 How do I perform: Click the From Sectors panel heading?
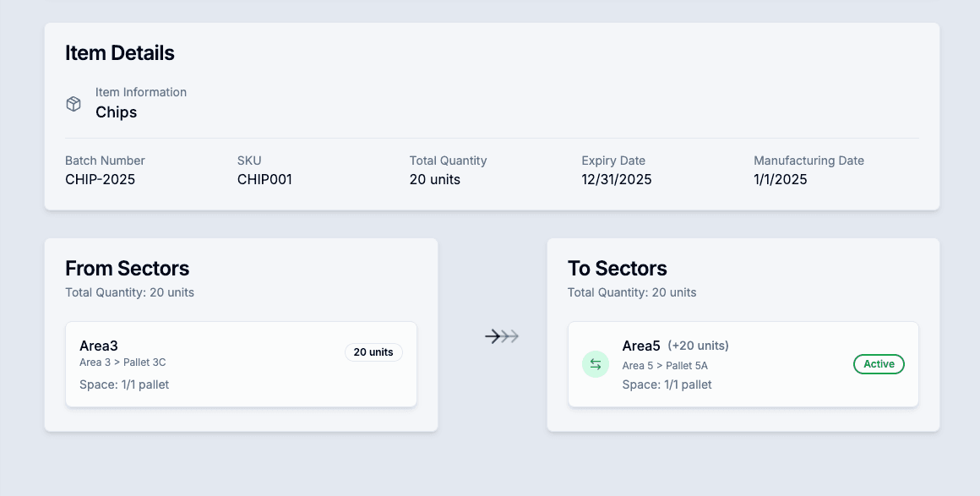coord(127,269)
